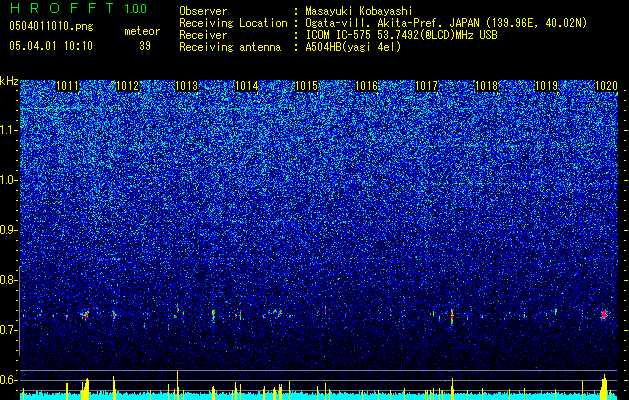Click the meteor count value 39

[x=145, y=46]
